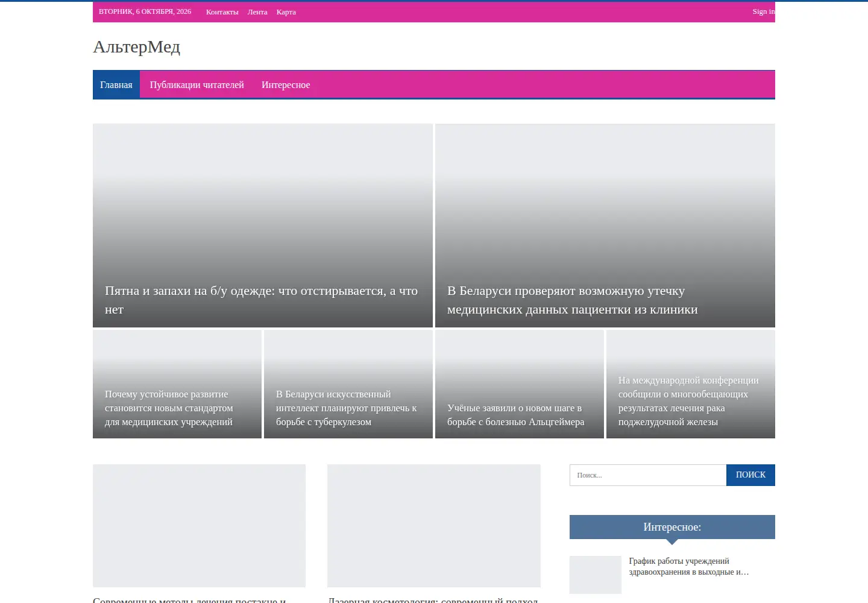The image size is (868, 603).
Task: Open the Контакты link in top bar
Action: 222,12
